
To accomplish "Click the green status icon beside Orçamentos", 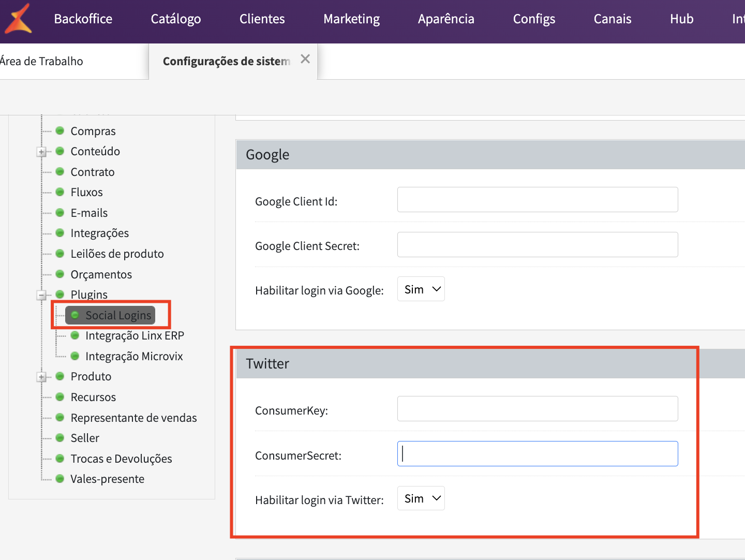I will (60, 274).
